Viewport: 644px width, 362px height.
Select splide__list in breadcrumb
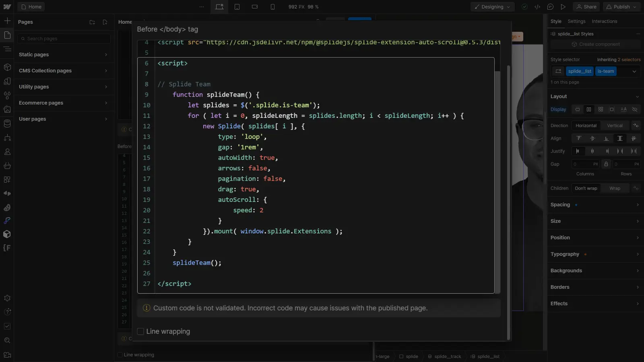pyautogui.click(x=485, y=356)
